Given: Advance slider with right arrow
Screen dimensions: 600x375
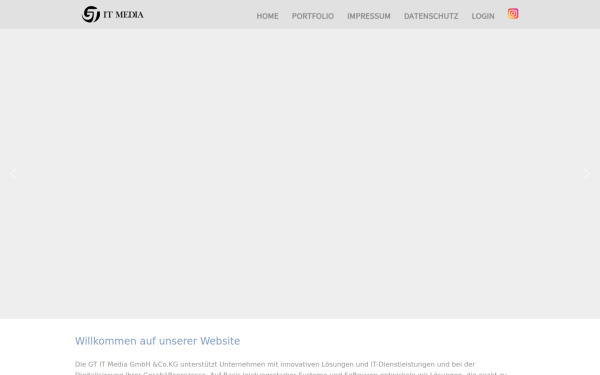Looking at the screenshot, I should (x=587, y=174).
